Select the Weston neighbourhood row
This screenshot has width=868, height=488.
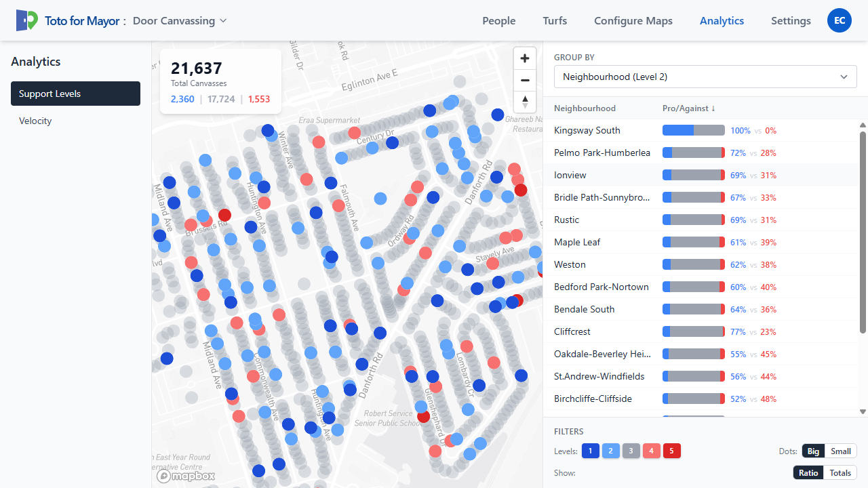(701, 264)
